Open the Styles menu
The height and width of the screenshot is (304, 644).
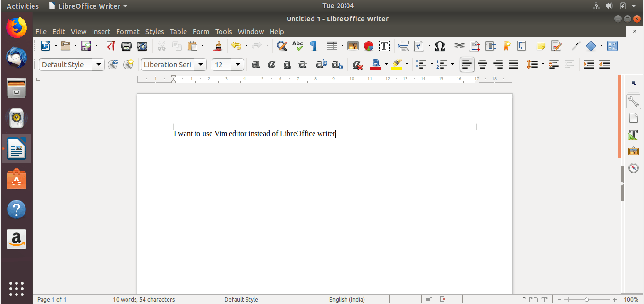coord(154,32)
